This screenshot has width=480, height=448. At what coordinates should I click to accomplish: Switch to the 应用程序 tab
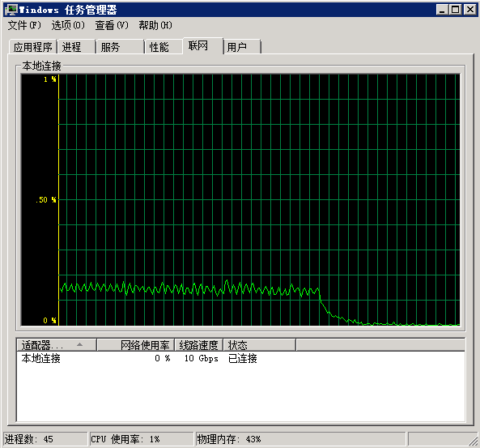32,47
